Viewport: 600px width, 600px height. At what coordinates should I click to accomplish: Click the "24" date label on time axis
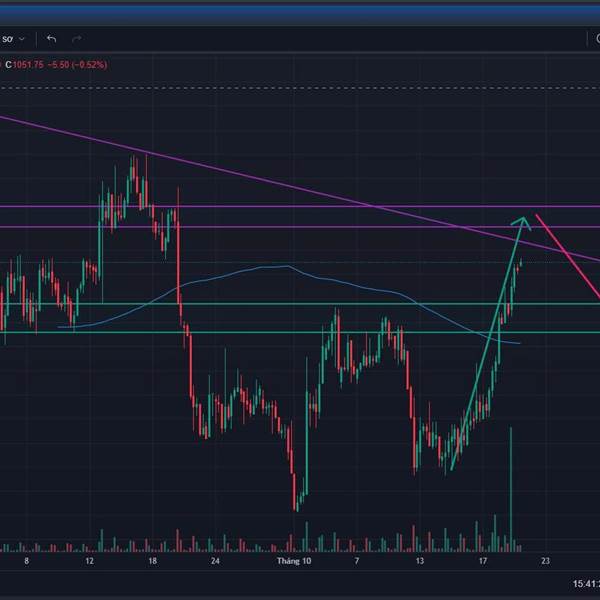point(215,561)
